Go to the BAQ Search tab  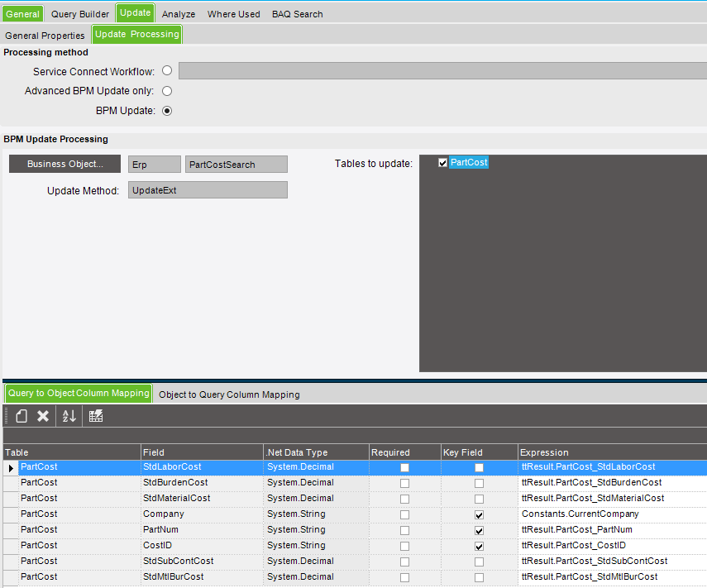coord(297,14)
